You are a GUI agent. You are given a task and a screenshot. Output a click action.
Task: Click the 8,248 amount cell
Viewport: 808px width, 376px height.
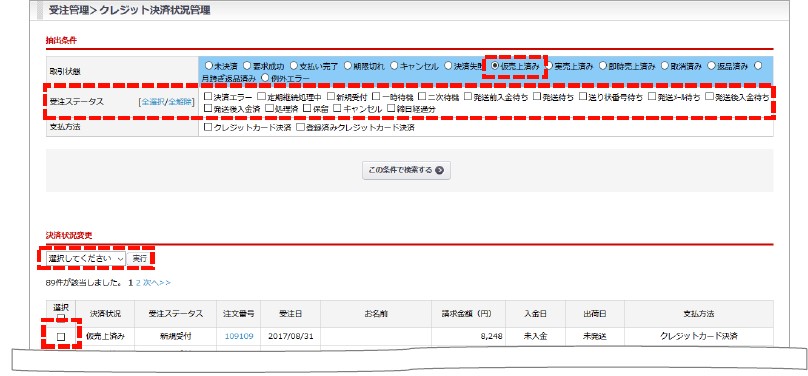468,336
